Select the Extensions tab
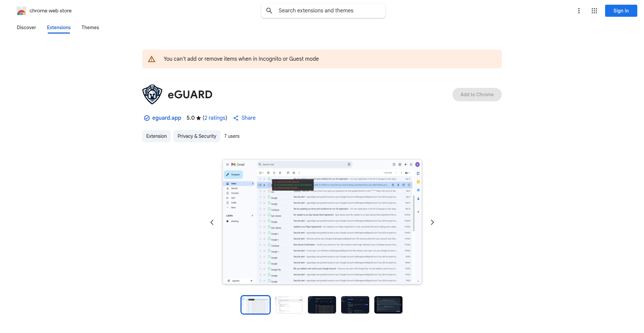Viewport: 644px width, 333px height. [x=59, y=27]
